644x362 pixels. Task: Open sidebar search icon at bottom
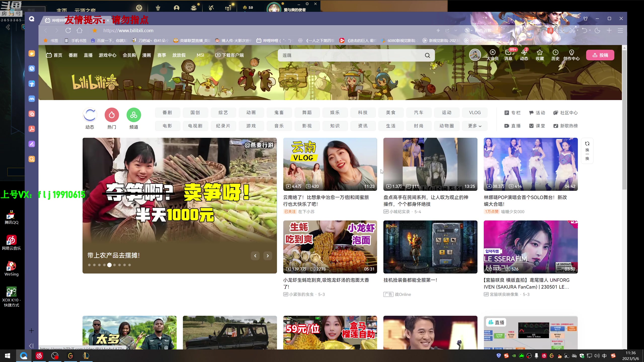click(32, 159)
